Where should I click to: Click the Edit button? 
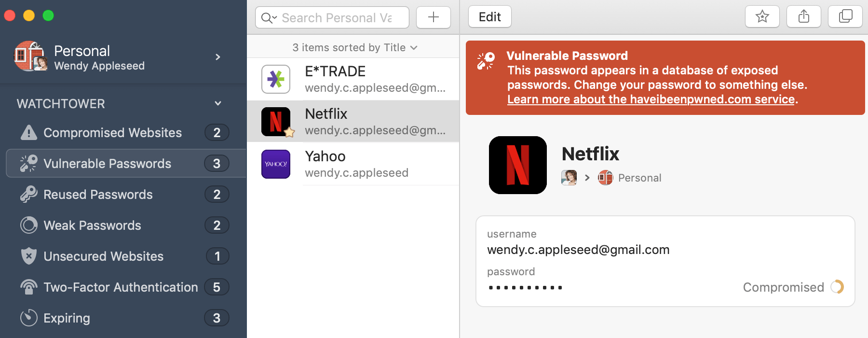[x=489, y=16]
